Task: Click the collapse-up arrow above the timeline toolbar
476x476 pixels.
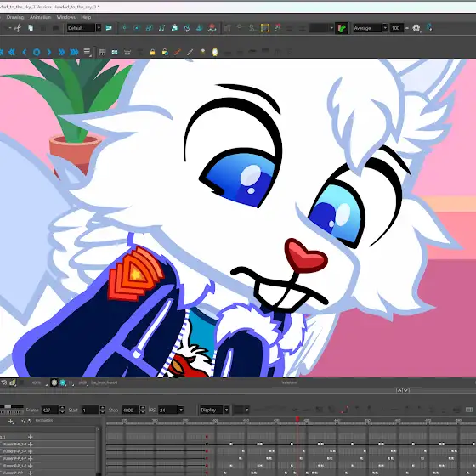Action: 399,390
